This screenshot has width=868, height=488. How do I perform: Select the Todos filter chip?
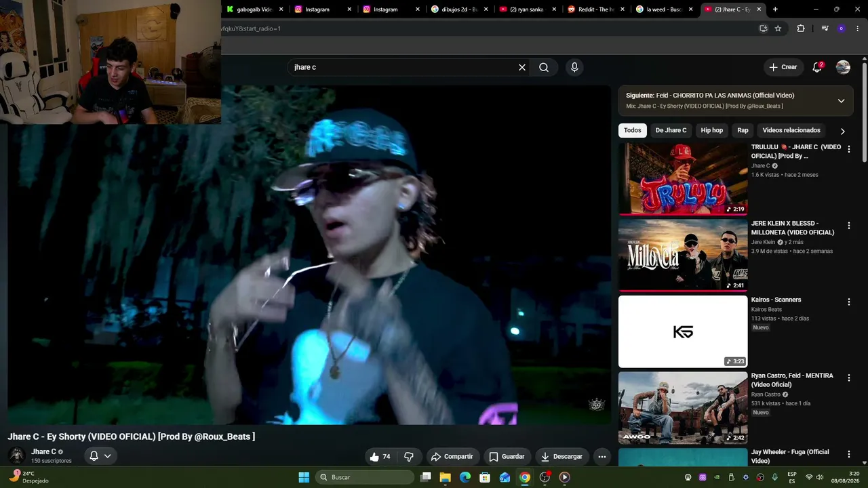(633, 130)
